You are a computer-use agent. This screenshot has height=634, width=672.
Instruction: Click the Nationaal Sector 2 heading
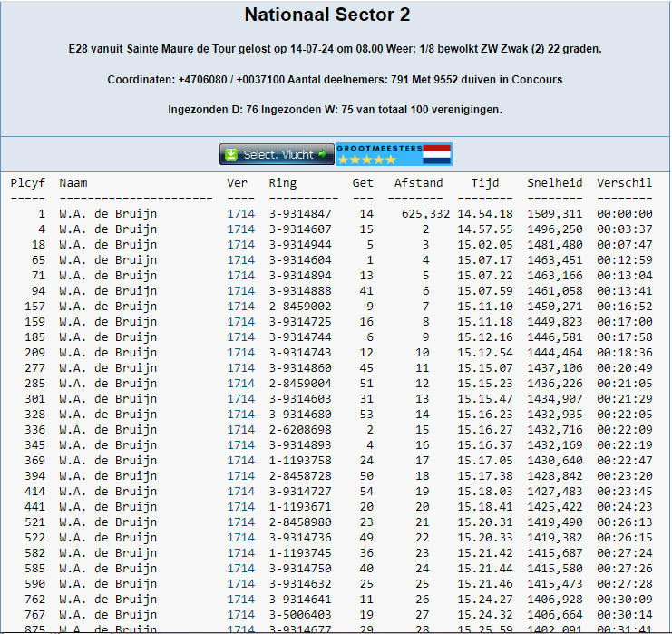pyautogui.click(x=327, y=15)
